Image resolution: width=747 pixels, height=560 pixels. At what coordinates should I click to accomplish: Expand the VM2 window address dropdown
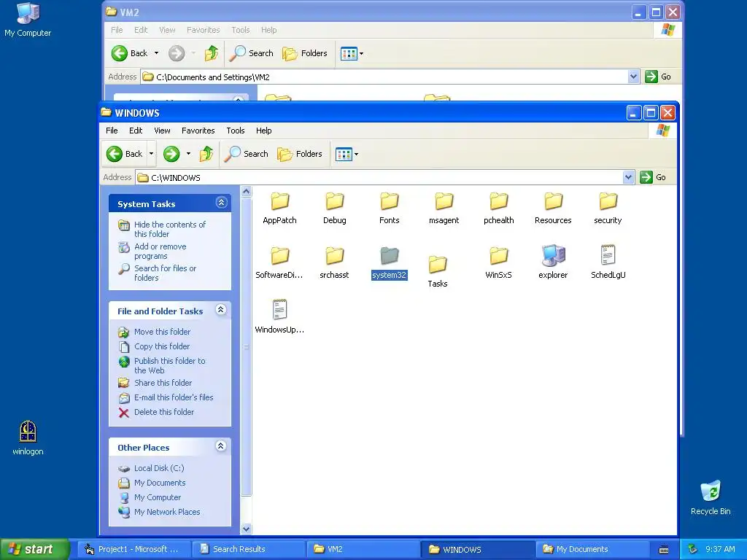pos(633,77)
